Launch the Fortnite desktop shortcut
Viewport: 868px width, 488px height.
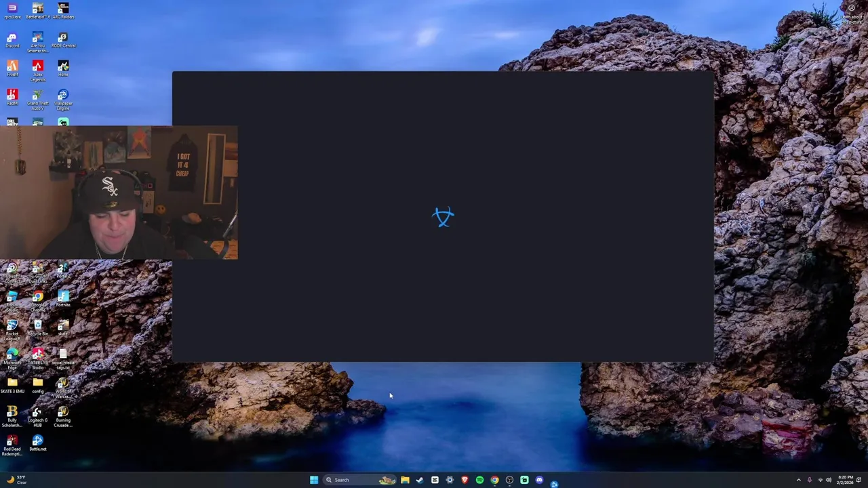click(x=63, y=299)
